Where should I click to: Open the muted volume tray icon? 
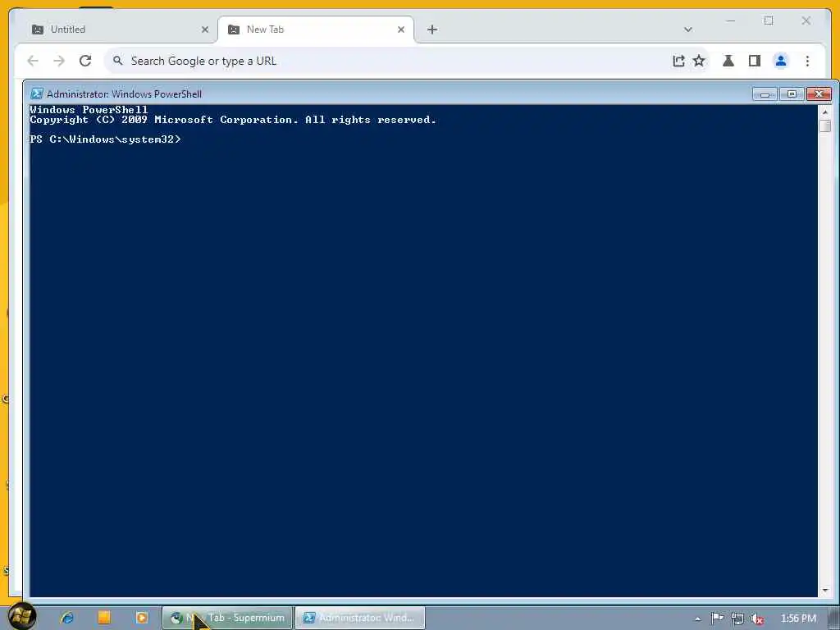point(757,619)
